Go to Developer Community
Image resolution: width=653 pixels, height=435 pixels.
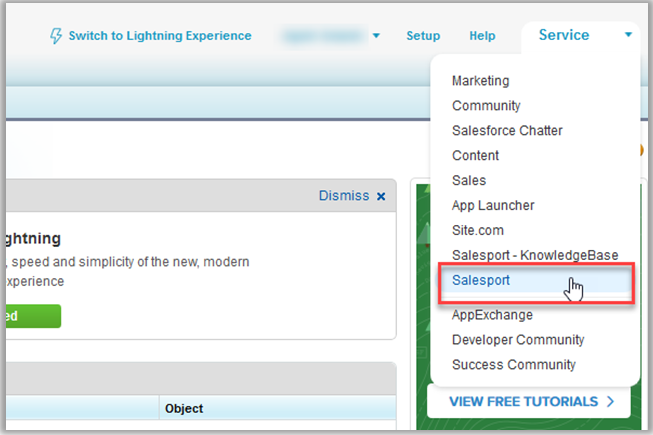518,340
